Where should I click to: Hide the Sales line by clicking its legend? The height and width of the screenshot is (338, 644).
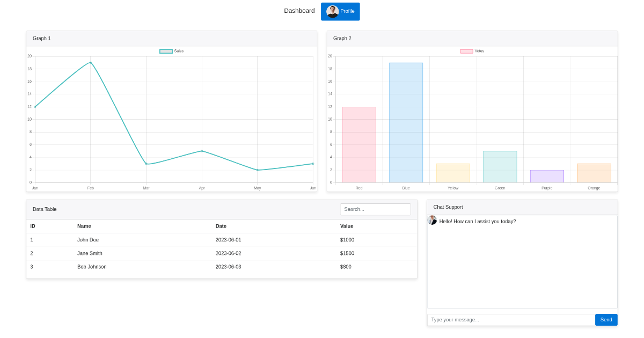[172, 50]
